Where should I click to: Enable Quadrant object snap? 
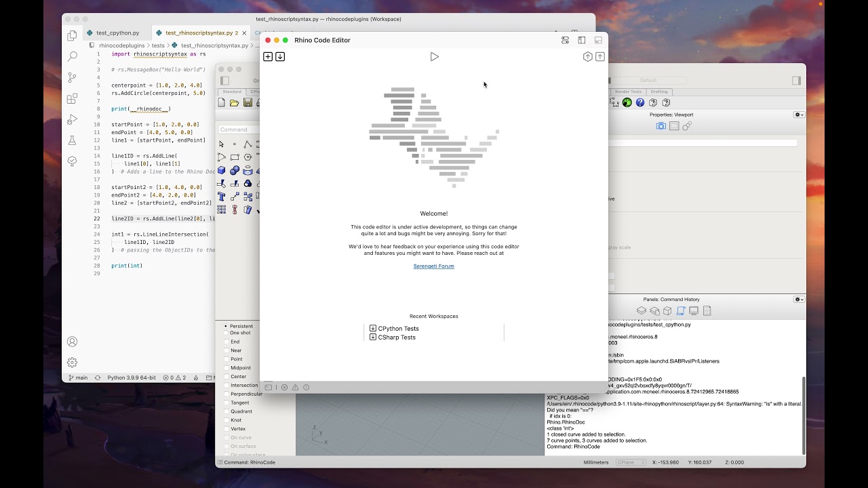[226, 411]
